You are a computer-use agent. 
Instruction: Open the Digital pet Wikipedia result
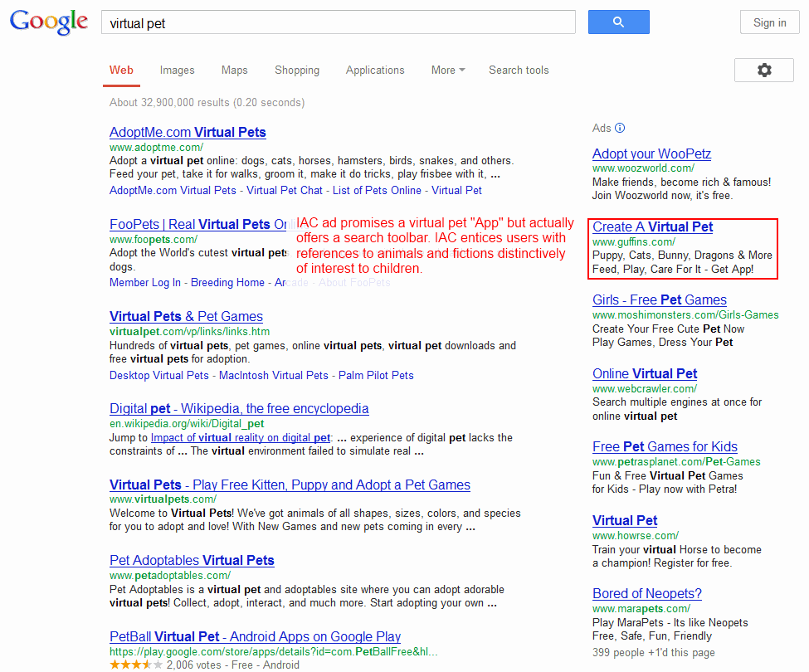239,408
